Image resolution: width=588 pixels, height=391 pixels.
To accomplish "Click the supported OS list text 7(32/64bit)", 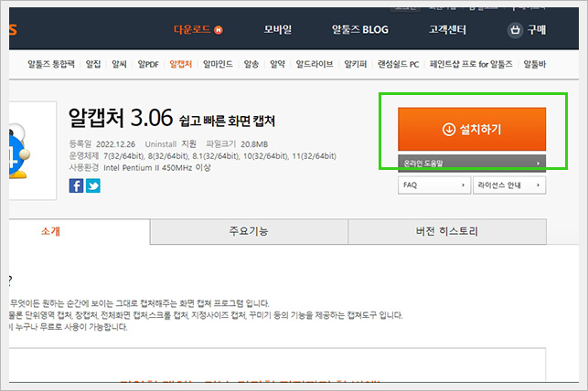I will 123,156.
